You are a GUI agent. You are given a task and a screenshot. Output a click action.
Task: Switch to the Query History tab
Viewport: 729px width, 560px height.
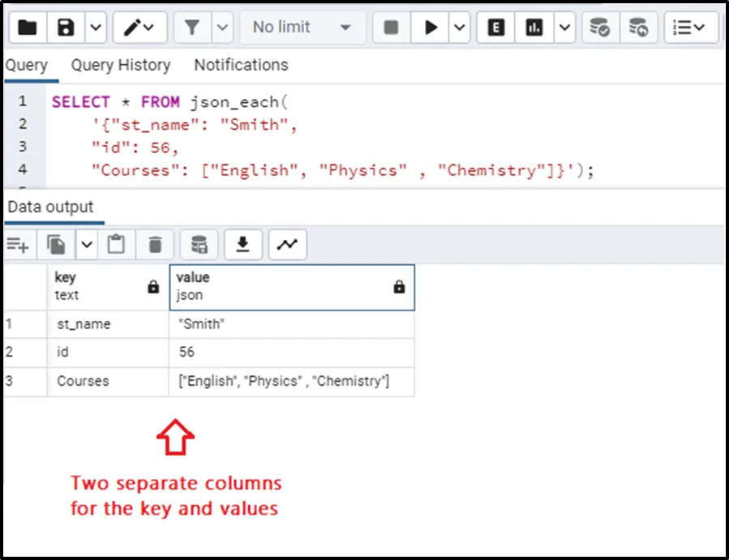point(121,66)
